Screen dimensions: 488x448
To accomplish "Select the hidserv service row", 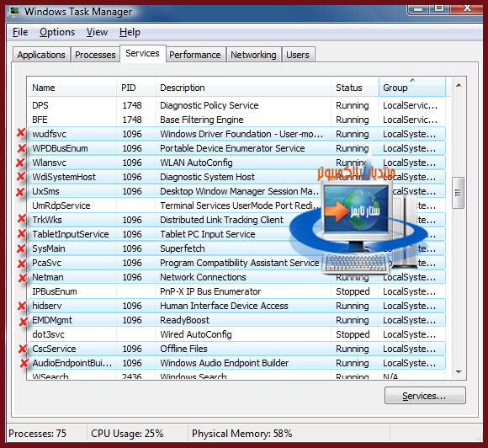I will click(236, 306).
